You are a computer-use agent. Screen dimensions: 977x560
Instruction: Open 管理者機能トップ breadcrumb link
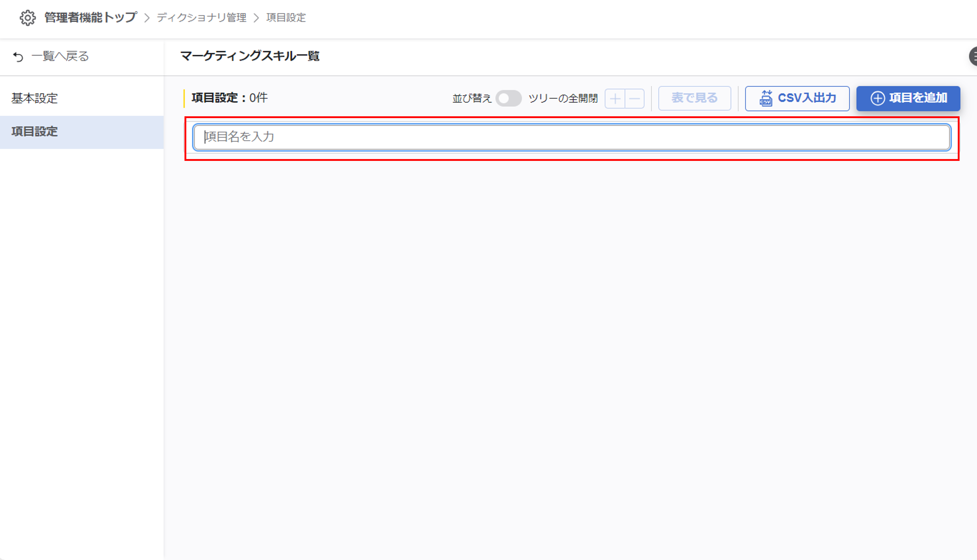pos(90,18)
